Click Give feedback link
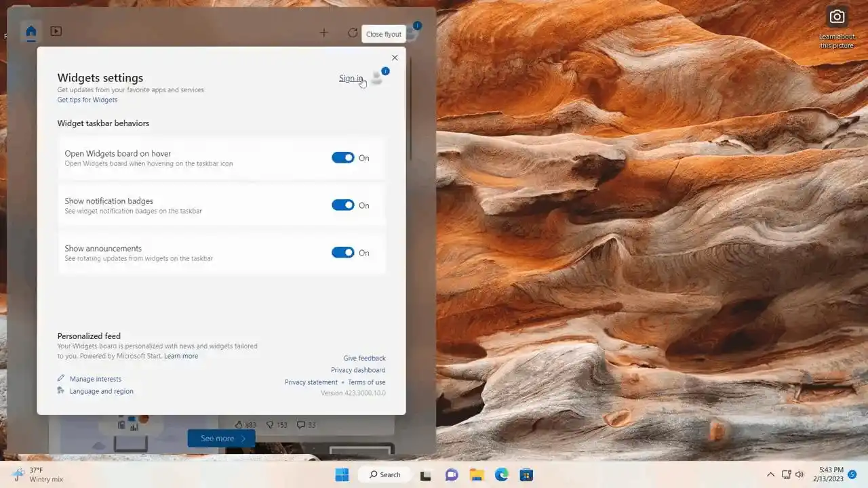868x488 pixels. (x=364, y=358)
